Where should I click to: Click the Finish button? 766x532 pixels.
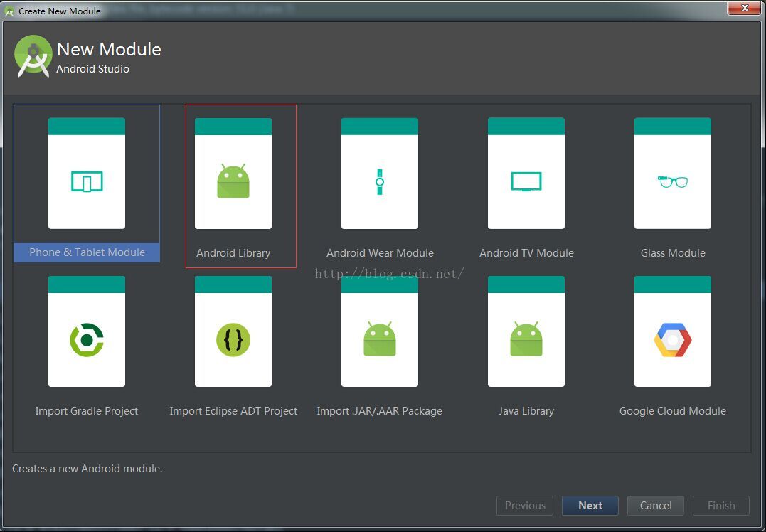pos(721,506)
